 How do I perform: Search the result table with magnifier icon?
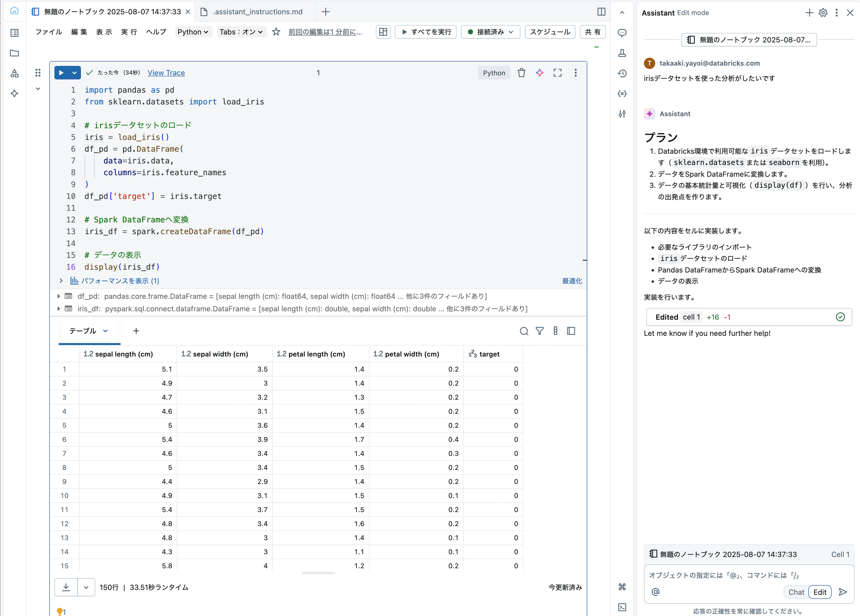pos(524,331)
